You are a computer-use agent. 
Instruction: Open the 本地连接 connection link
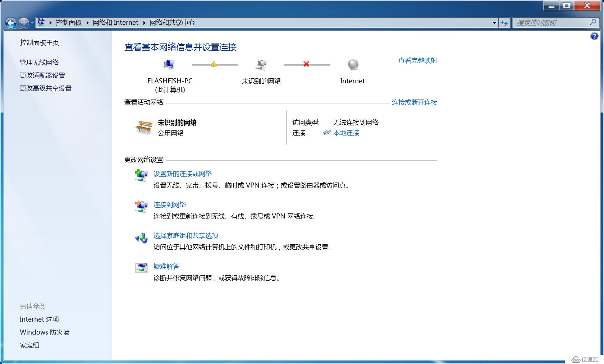pyautogui.click(x=346, y=133)
